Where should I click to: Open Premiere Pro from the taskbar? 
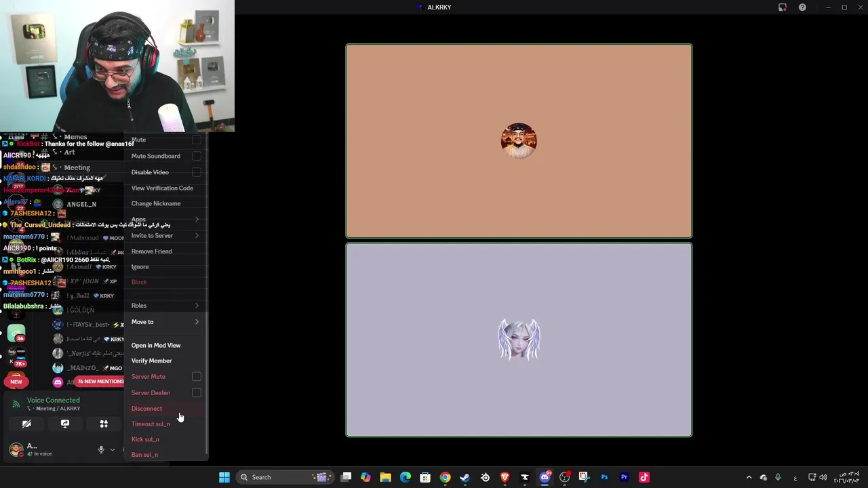pyautogui.click(x=624, y=477)
